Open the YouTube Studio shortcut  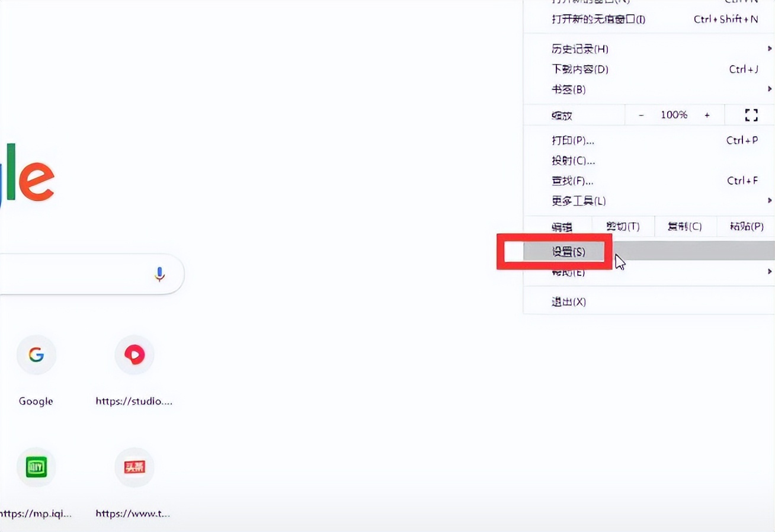coord(134,354)
